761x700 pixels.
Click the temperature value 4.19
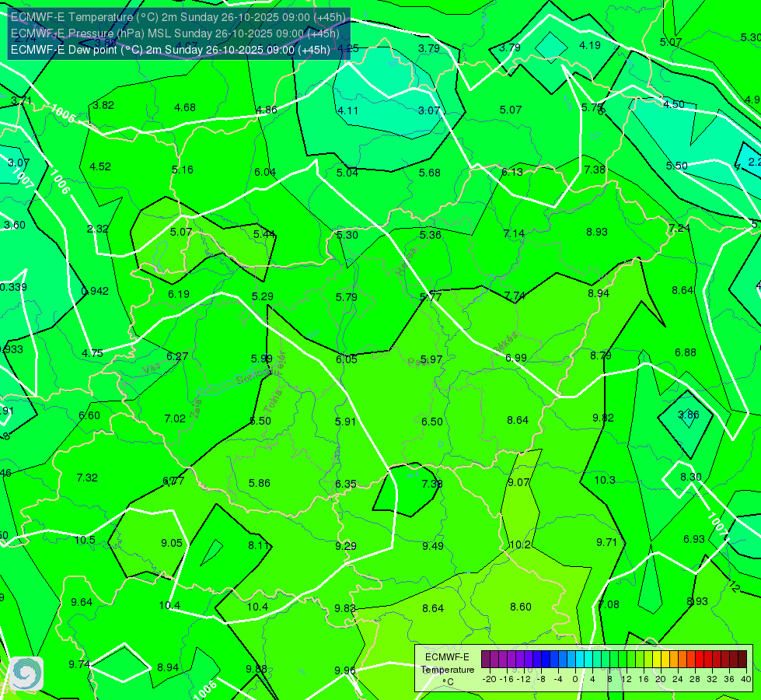(590, 45)
